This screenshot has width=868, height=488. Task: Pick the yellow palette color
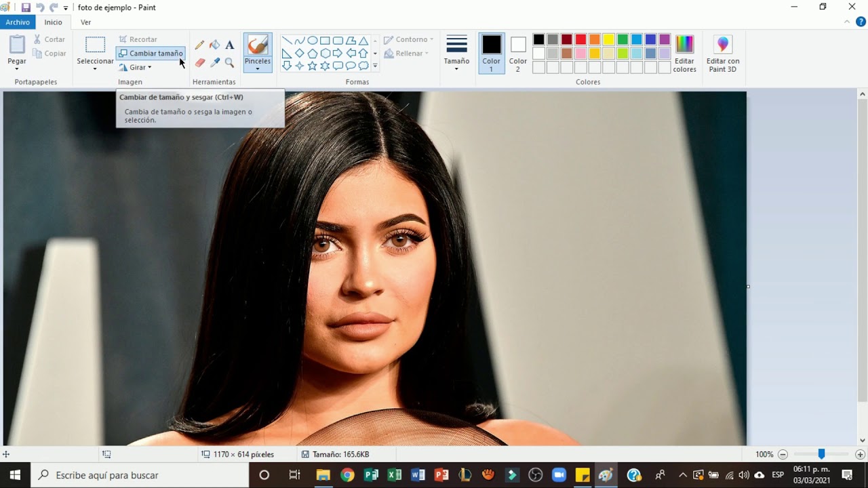[x=608, y=39]
